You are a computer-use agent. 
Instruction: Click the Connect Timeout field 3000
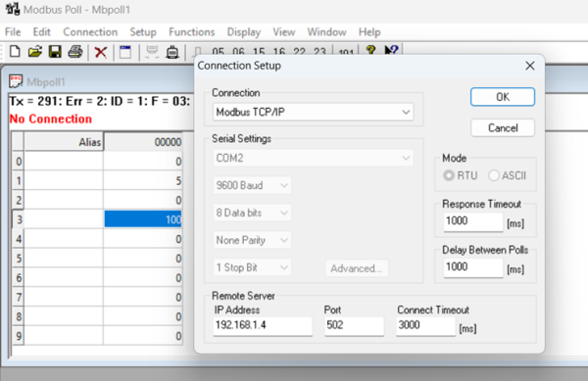(425, 325)
